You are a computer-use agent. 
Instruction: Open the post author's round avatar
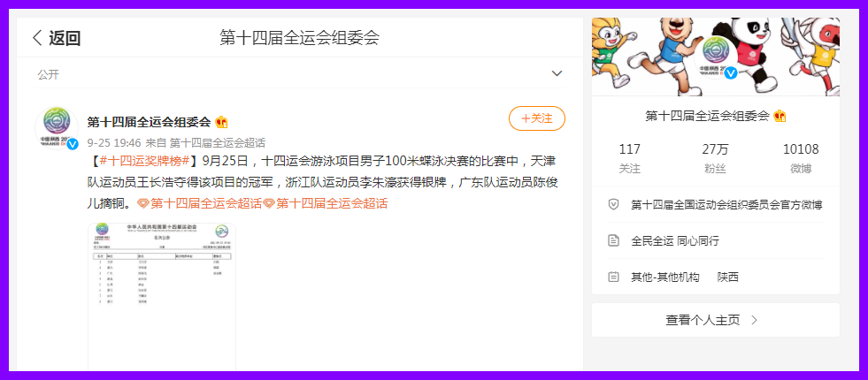pos(57,128)
